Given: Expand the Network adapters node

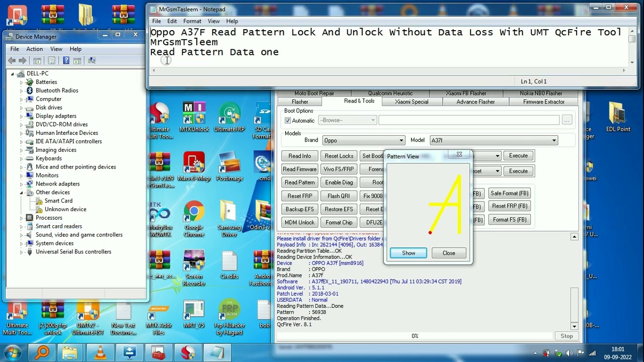Looking at the screenshot, I should pyautogui.click(x=22, y=184).
